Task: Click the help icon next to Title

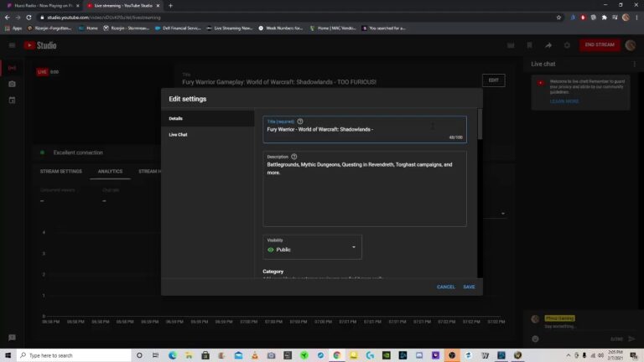Action: point(300,122)
